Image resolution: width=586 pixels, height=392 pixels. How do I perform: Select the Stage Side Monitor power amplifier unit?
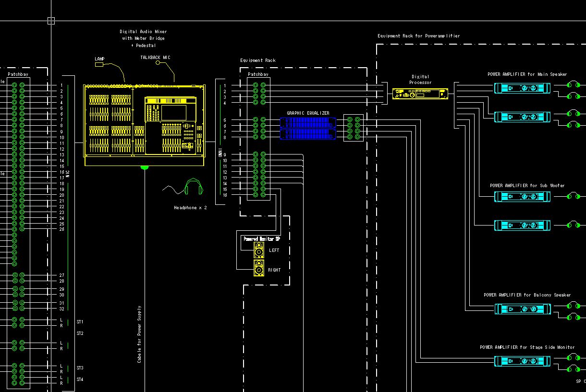tap(523, 361)
